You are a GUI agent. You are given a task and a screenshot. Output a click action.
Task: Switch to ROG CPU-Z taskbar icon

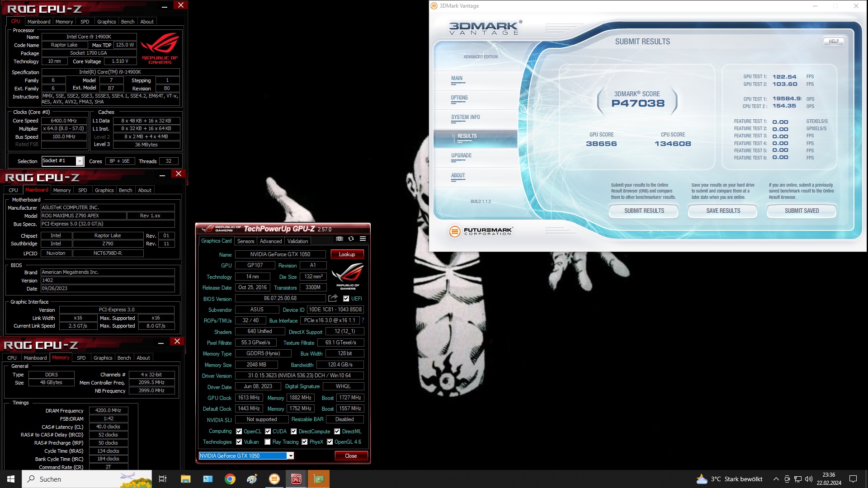tap(297, 479)
